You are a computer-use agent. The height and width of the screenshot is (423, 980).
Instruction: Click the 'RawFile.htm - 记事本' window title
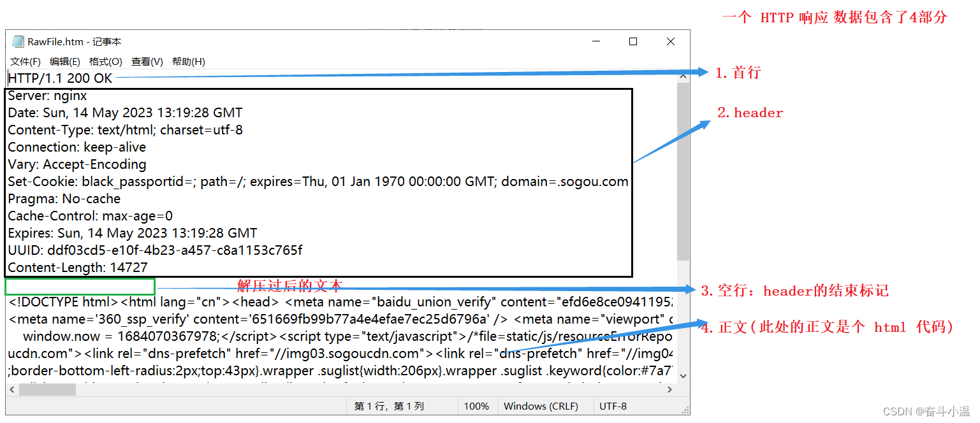tap(75, 41)
